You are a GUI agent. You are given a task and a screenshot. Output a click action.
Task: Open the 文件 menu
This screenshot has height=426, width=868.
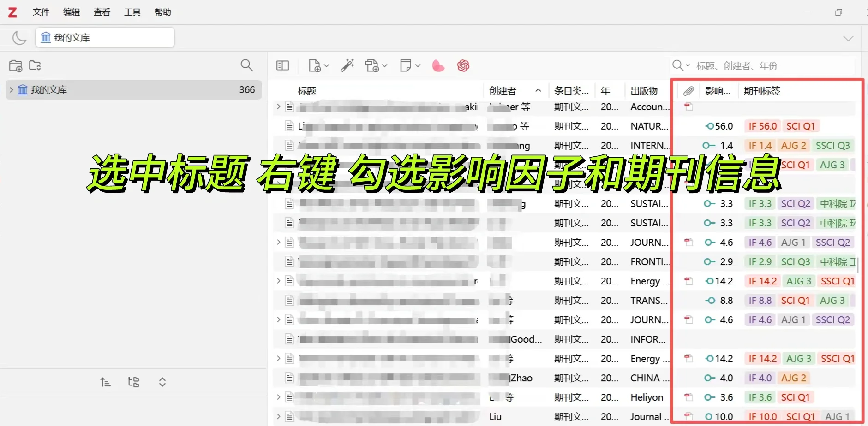(x=41, y=12)
